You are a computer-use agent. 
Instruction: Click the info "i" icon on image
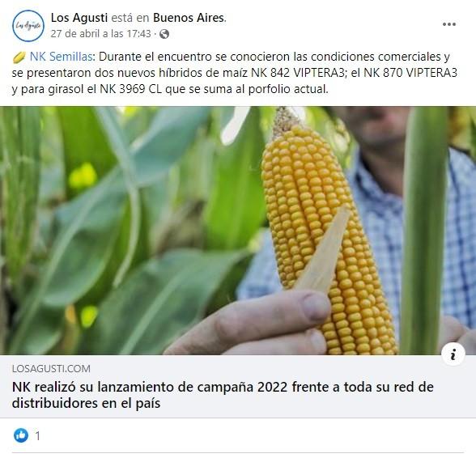pos(453,354)
